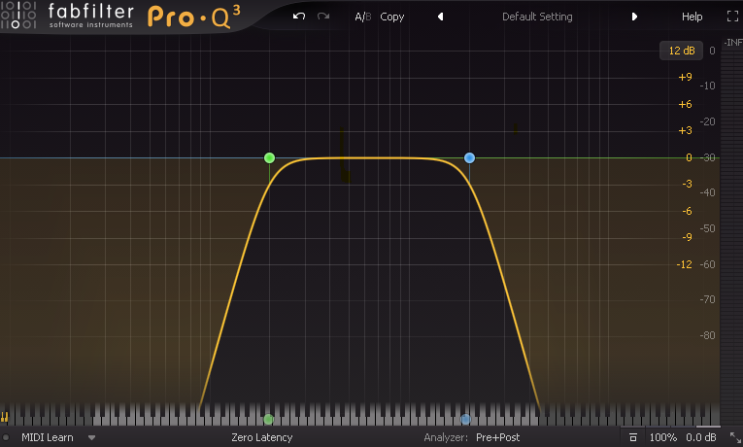This screenshot has width=743, height=447.
Task: Open the Help menu
Action: (x=692, y=17)
